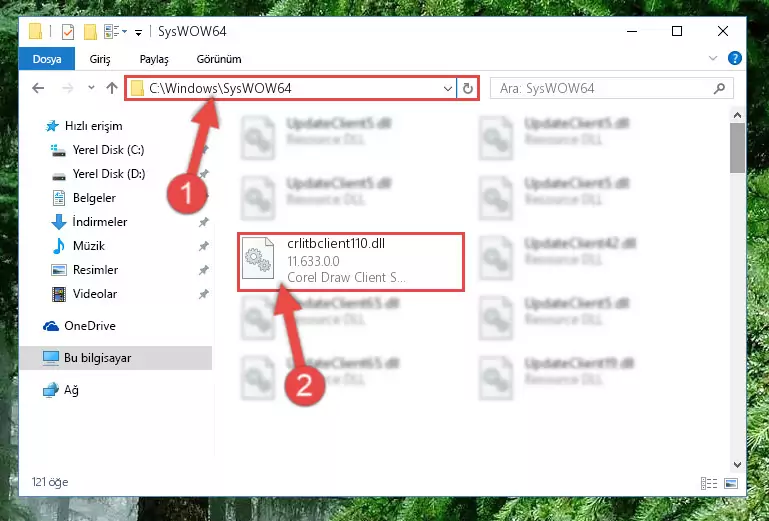769x521 pixels.
Task: Open Help with the question mark icon
Action: pos(735,58)
